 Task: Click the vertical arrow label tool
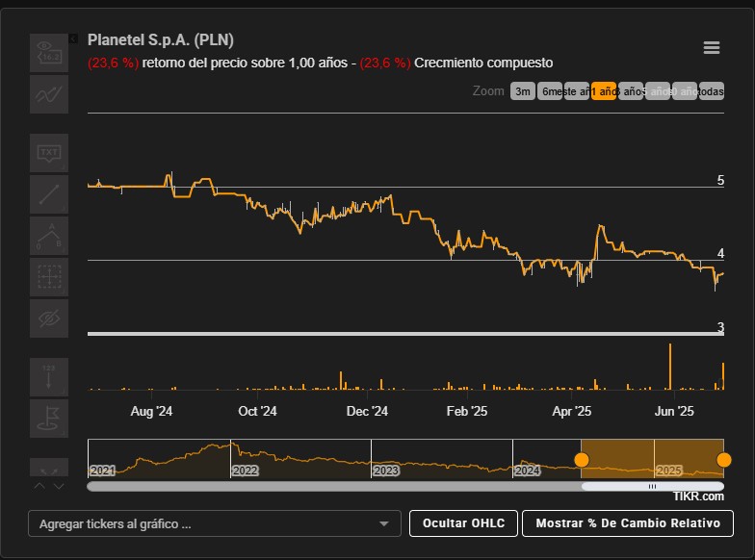click(49, 377)
